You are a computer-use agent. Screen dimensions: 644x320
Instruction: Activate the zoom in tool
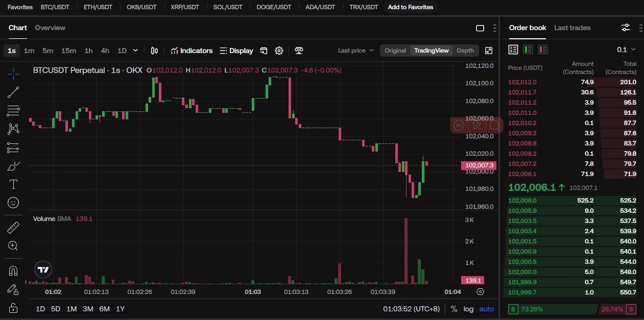point(14,245)
